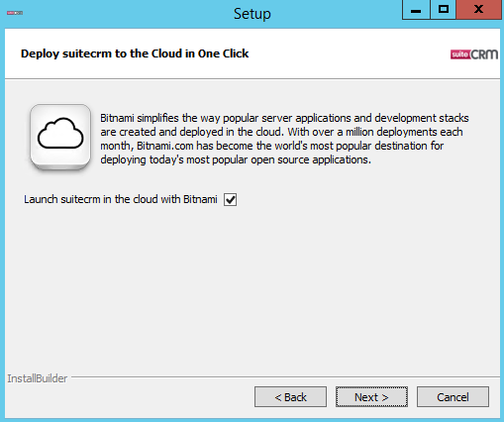This screenshot has height=422, width=504.
Task: Cancel the setup wizard
Action: (x=453, y=397)
